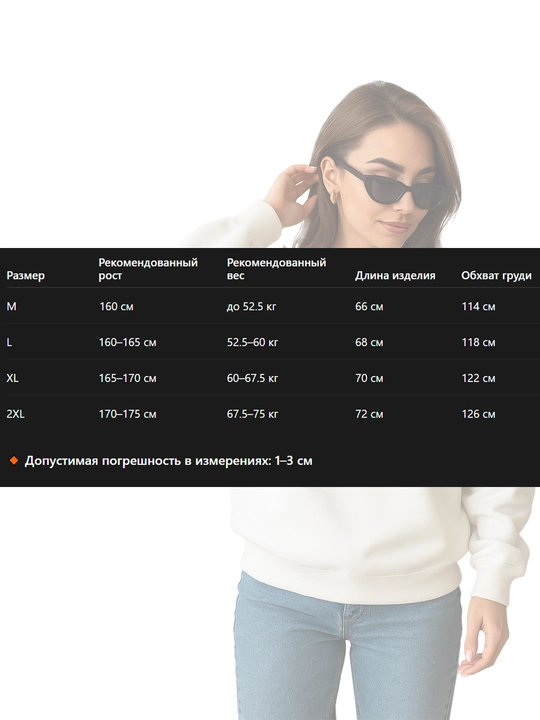The image size is (540, 720).
Task: Click the 'Обхват груди' column header
Action: (x=496, y=276)
